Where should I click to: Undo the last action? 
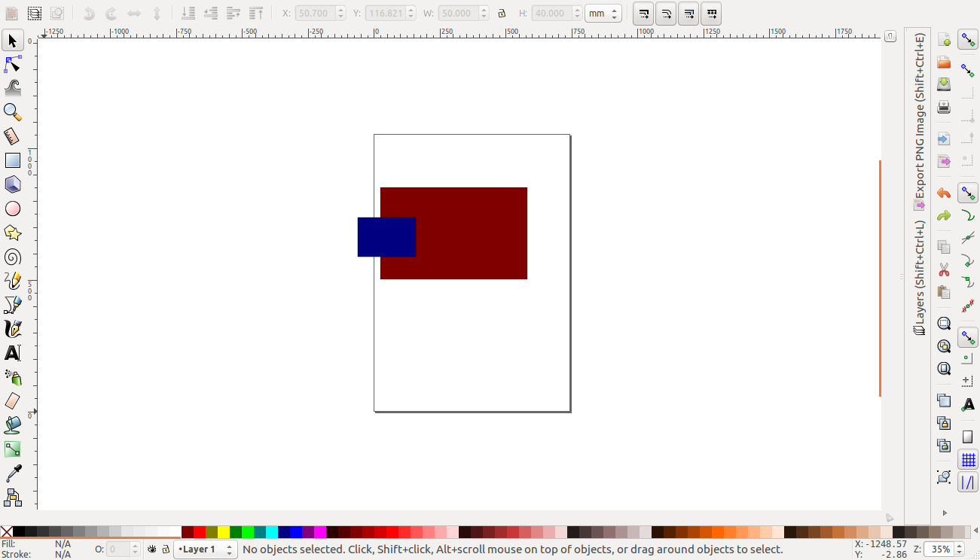point(944,193)
